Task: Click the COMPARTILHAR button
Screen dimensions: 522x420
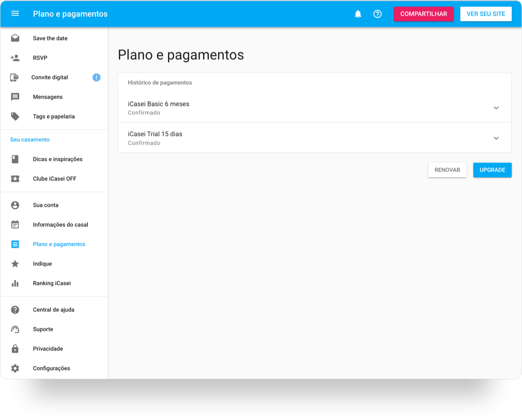Action: 423,14
